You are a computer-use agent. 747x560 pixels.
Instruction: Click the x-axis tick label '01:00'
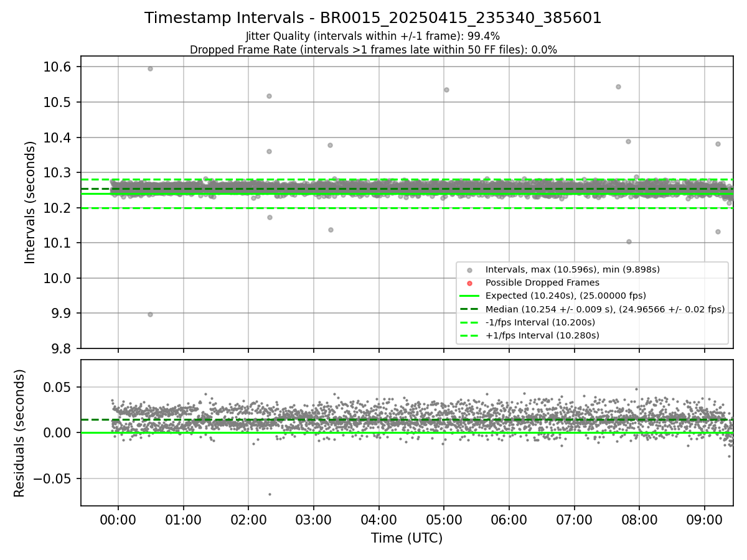coord(184,520)
